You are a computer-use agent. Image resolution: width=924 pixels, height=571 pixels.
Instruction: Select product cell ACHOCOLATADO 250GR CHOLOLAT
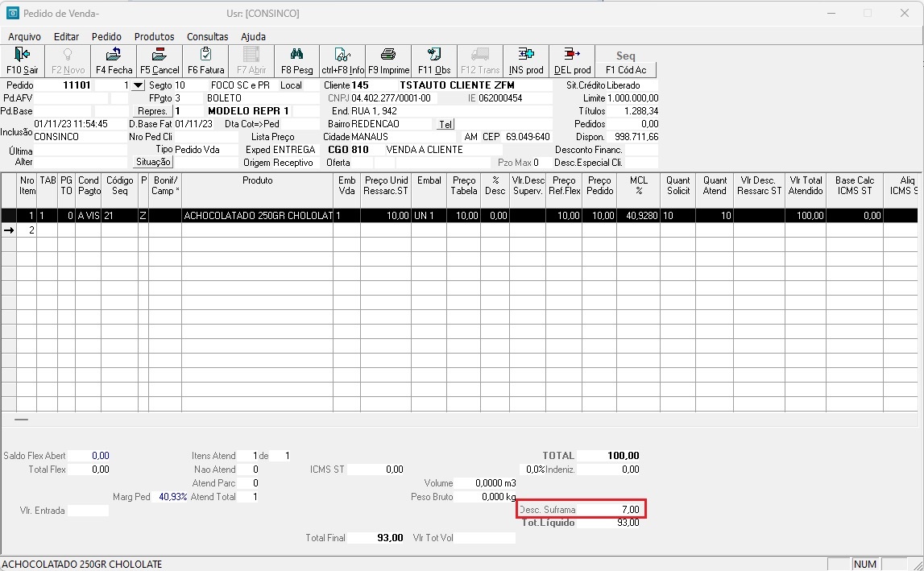[258, 216]
